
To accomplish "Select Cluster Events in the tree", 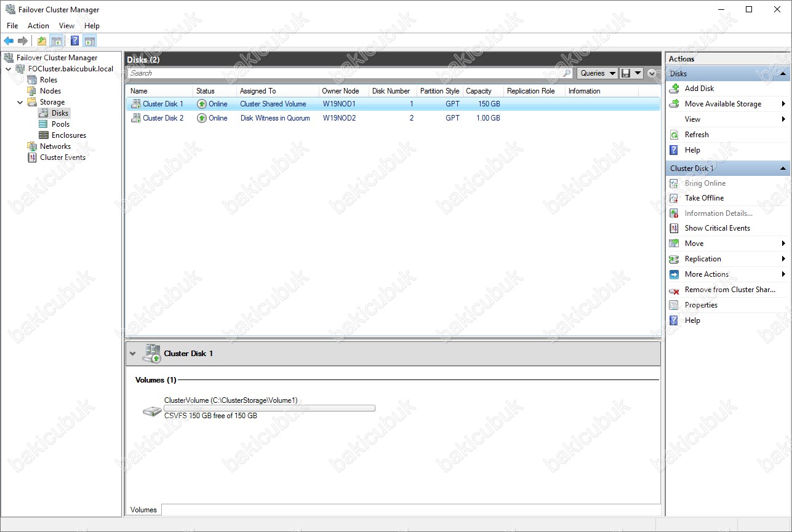I will tap(63, 157).
